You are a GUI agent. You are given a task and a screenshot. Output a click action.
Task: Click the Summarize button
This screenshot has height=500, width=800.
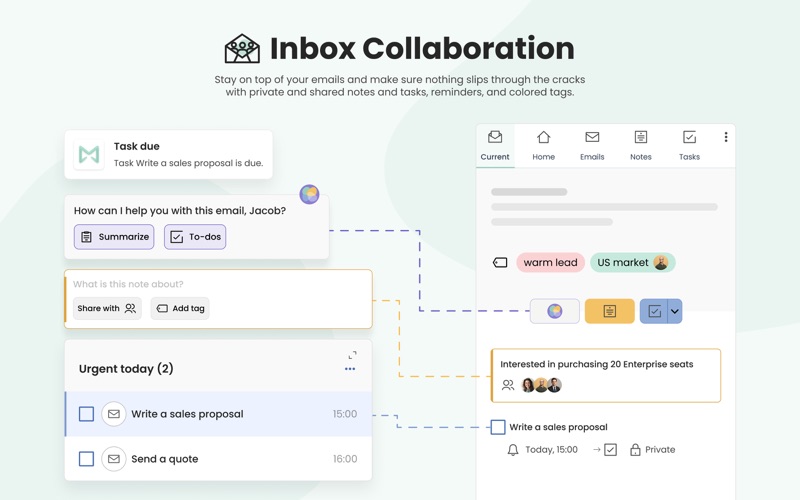coord(114,237)
